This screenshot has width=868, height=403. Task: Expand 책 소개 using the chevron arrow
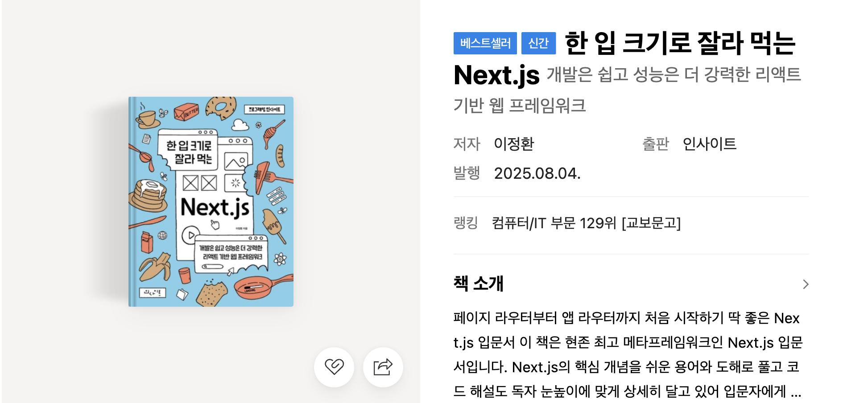point(805,284)
